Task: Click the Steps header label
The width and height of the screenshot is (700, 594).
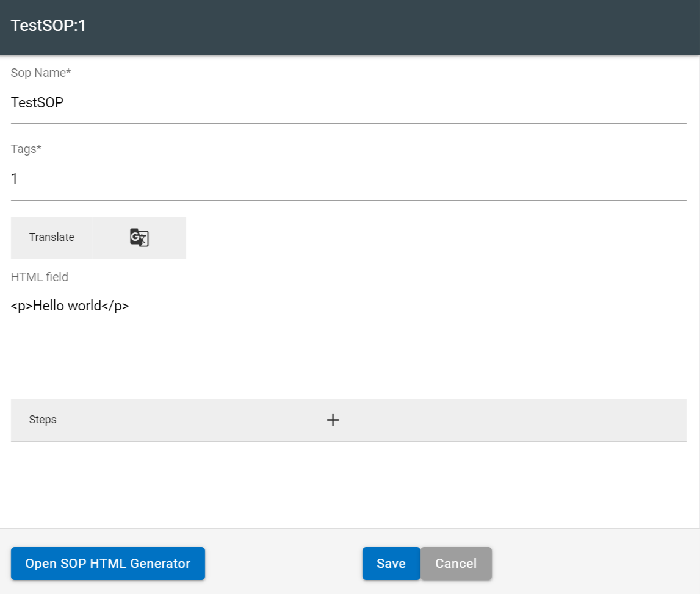Action: (x=43, y=420)
